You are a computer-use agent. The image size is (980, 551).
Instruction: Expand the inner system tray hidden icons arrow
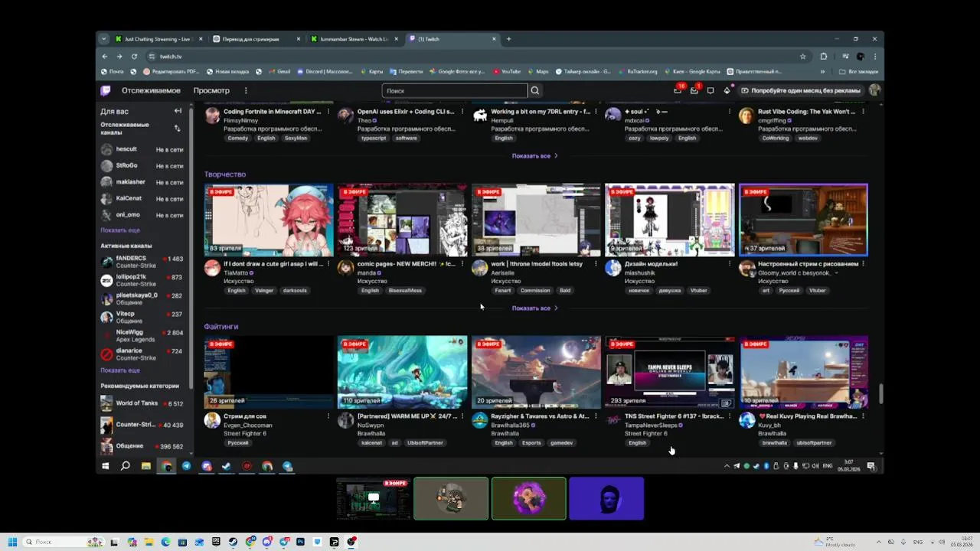point(727,466)
